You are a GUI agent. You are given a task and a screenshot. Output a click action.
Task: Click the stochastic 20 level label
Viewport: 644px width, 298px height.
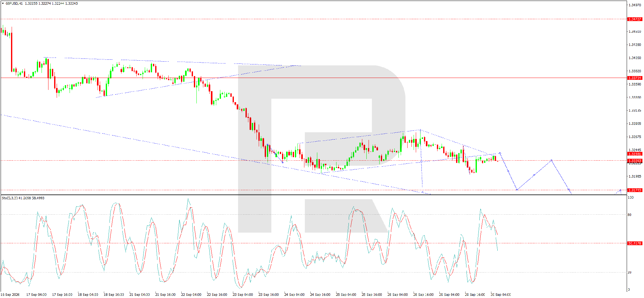630,272
